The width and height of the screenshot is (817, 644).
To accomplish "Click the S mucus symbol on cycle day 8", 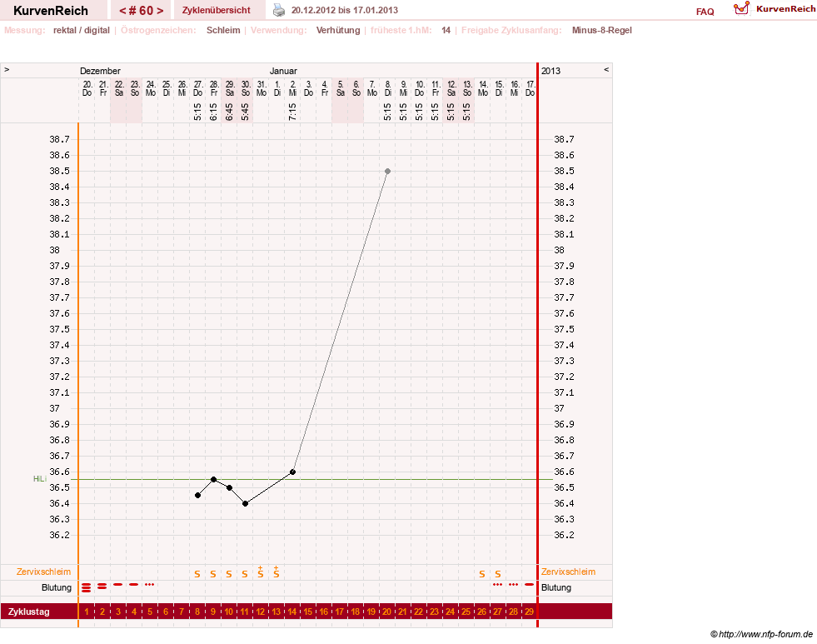I will point(197,574).
